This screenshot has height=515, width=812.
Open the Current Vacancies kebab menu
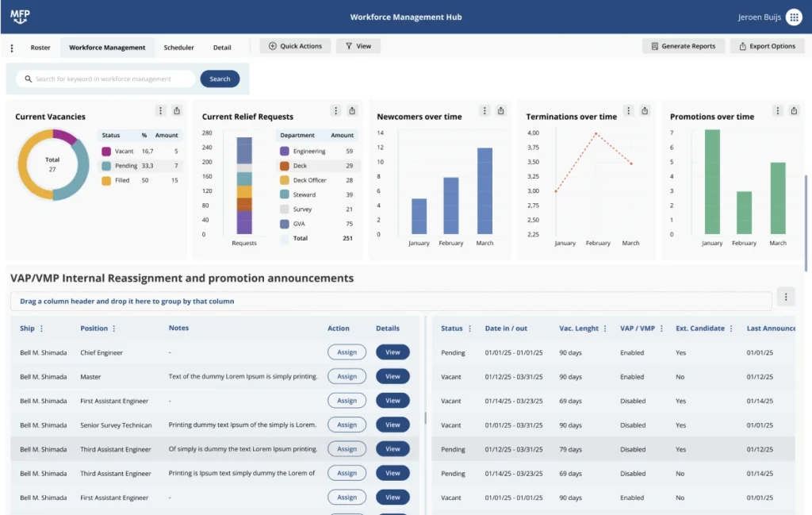coord(160,110)
